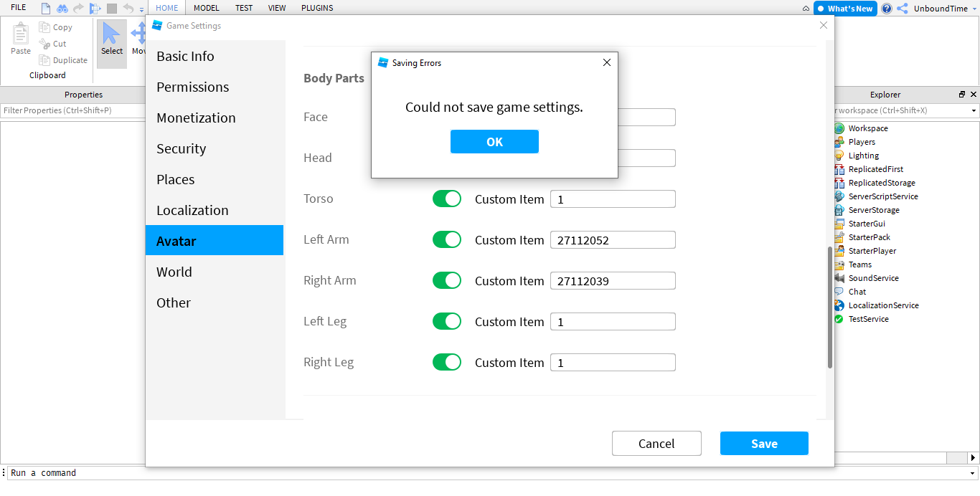Click the new file icon in quick access
The width and height of the screenshot is (980, 496).
click(x=46, y=9)
